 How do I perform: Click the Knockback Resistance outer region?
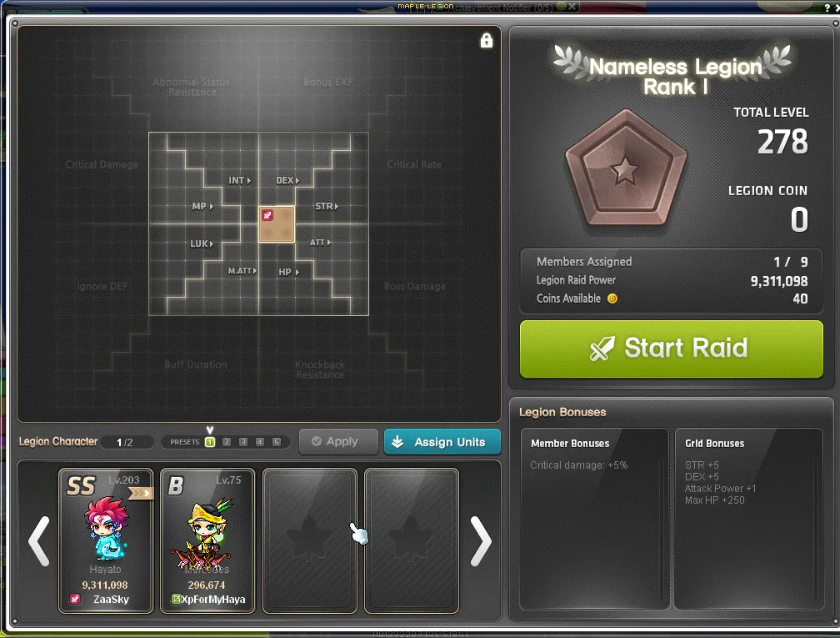(x=320, y=369)
